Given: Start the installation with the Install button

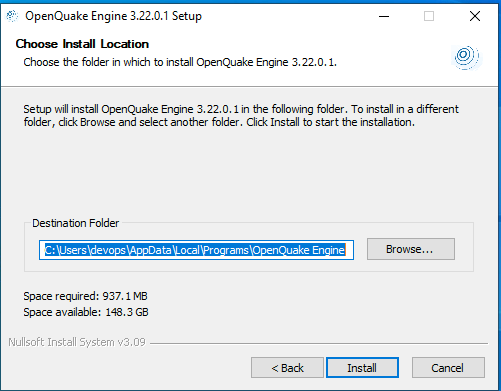Looking at the screenshot, I should coord(362,368).
